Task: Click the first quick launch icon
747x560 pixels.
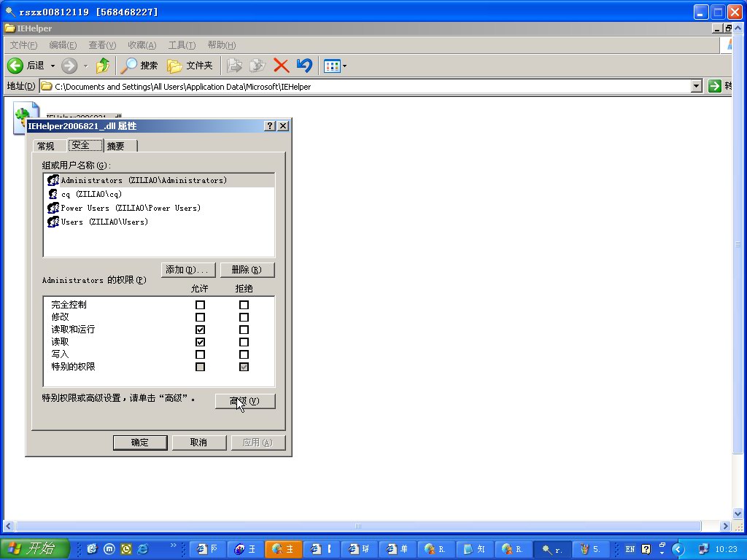Action: [x=92, y=549]
